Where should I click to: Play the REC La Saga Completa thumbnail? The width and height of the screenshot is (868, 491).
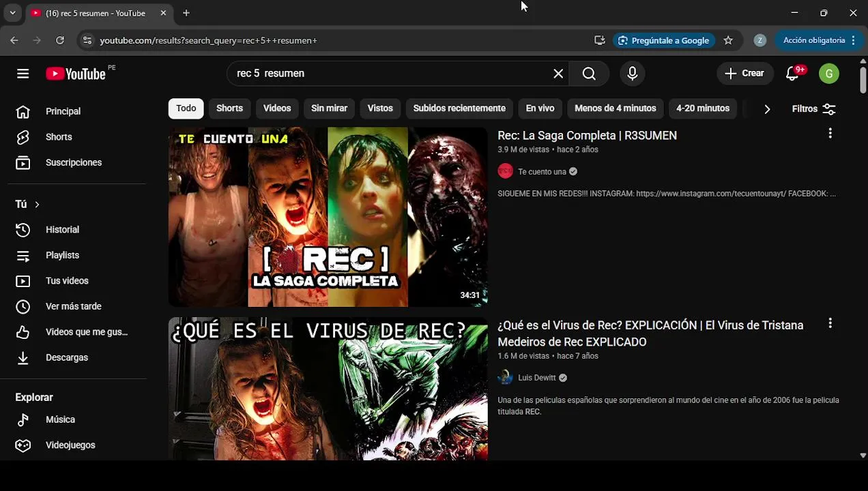point(328,217)
